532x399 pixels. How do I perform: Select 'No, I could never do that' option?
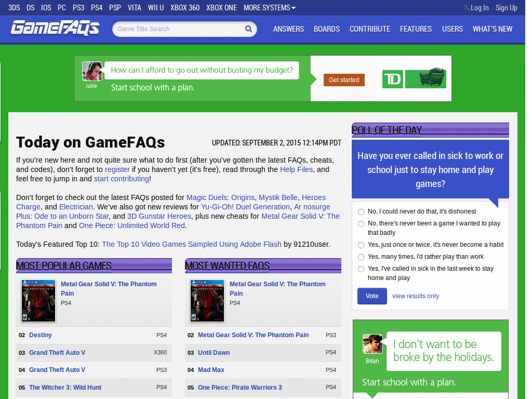pos(361,212)
